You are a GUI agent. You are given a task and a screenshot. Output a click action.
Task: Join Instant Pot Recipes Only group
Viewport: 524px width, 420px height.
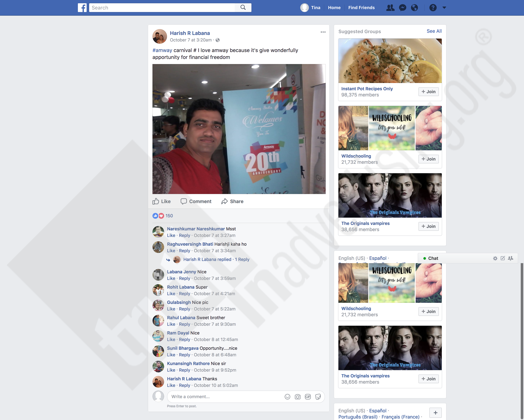click(428, 92)
